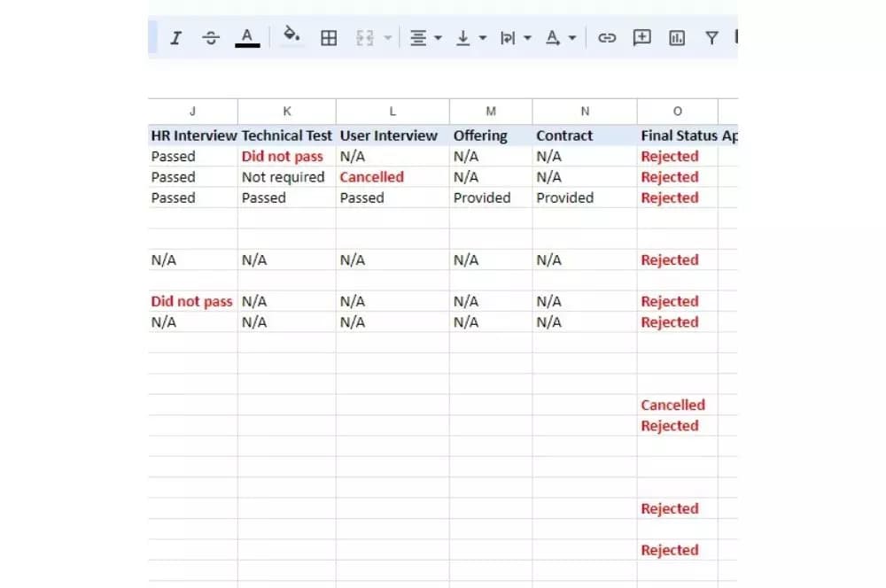The image size is (886, 588).
Task: Click the insert link icon
Action: pyautogui.click(x=607, y=38)
